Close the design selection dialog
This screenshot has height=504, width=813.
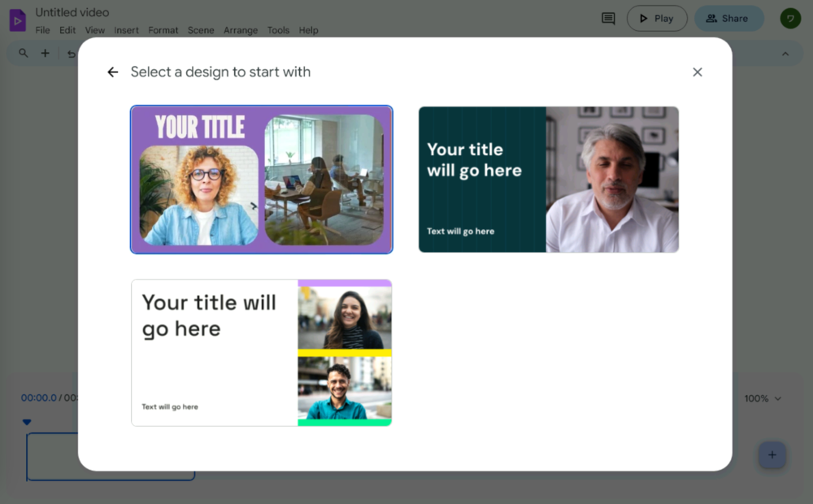click(697, 72)
